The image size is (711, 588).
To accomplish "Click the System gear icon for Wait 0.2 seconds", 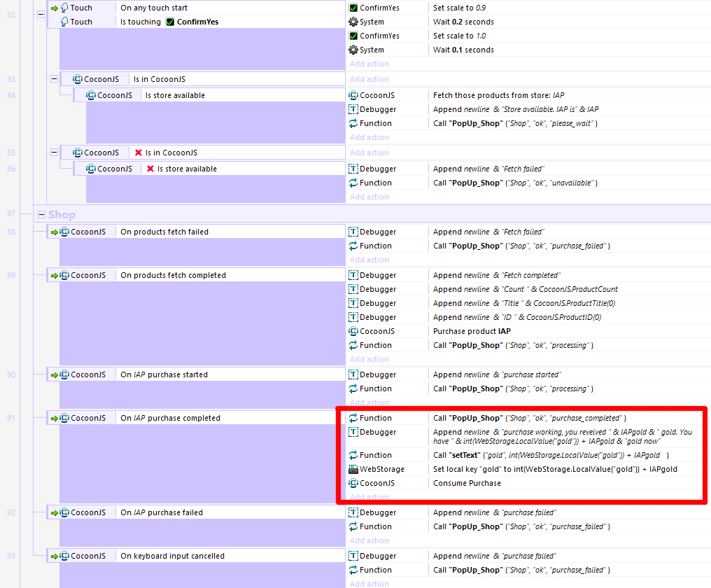I will coord(353,22).
